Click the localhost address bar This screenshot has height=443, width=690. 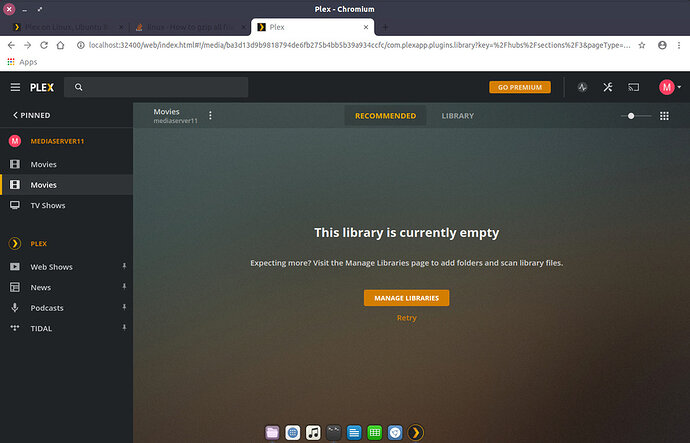(x=360, y=45)
